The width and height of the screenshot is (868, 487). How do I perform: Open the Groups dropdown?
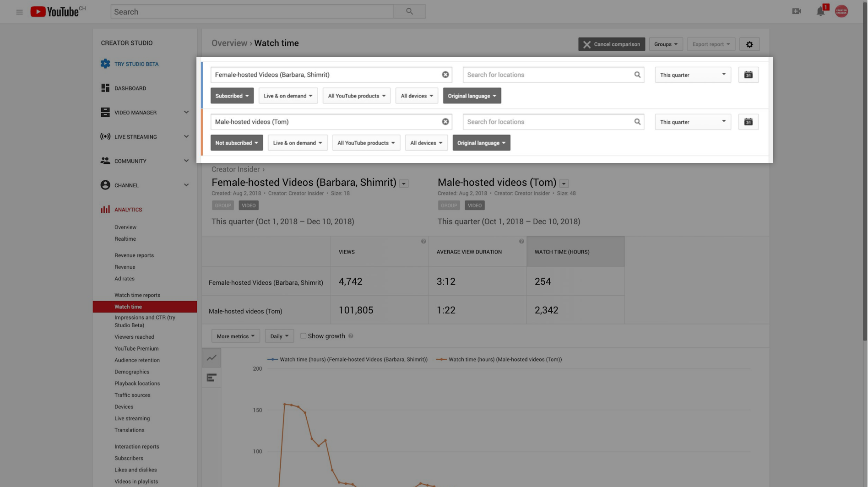tap(666, 44)
